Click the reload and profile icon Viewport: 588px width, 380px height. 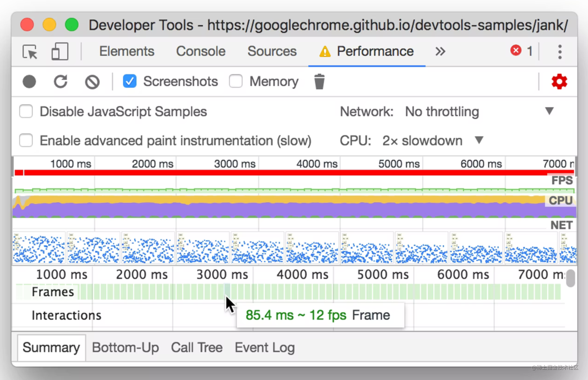(61, 82)
